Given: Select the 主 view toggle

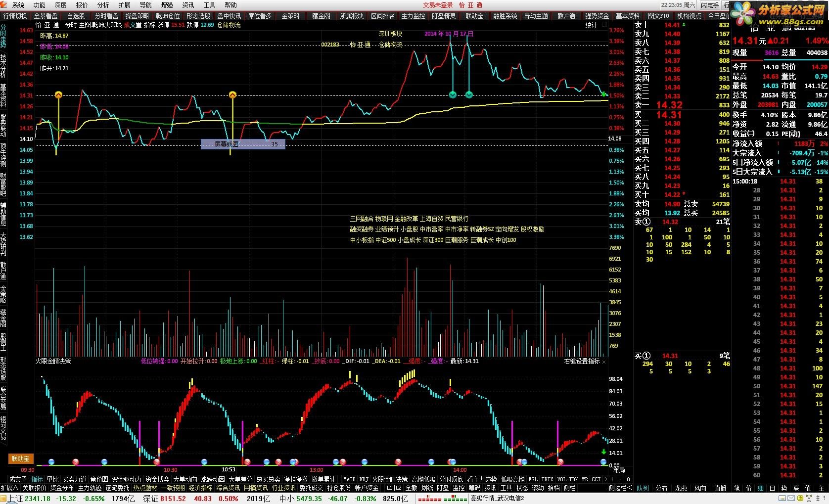Looking at the screenshot, I should [821, 488].
